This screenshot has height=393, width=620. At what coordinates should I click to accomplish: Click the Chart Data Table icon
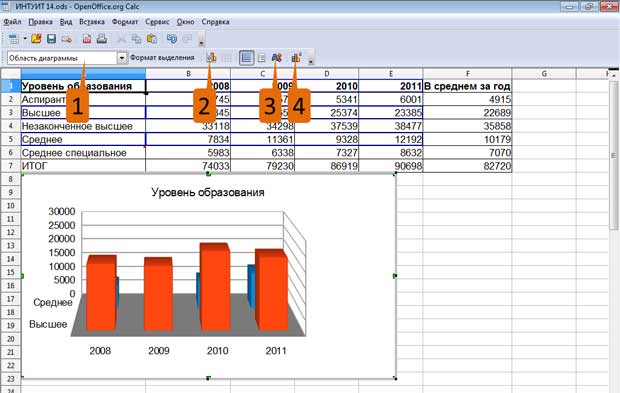point(226,58)
